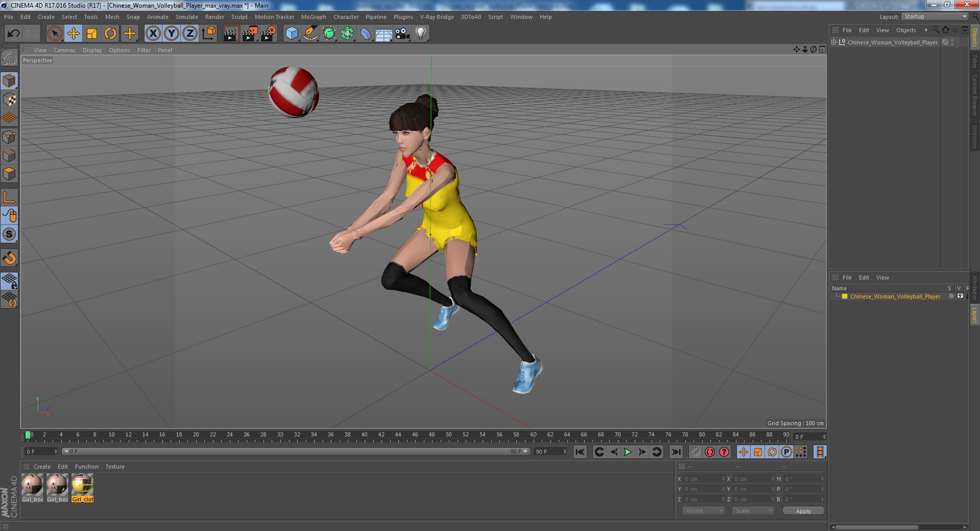Switch to Model mode

point(9,81)
